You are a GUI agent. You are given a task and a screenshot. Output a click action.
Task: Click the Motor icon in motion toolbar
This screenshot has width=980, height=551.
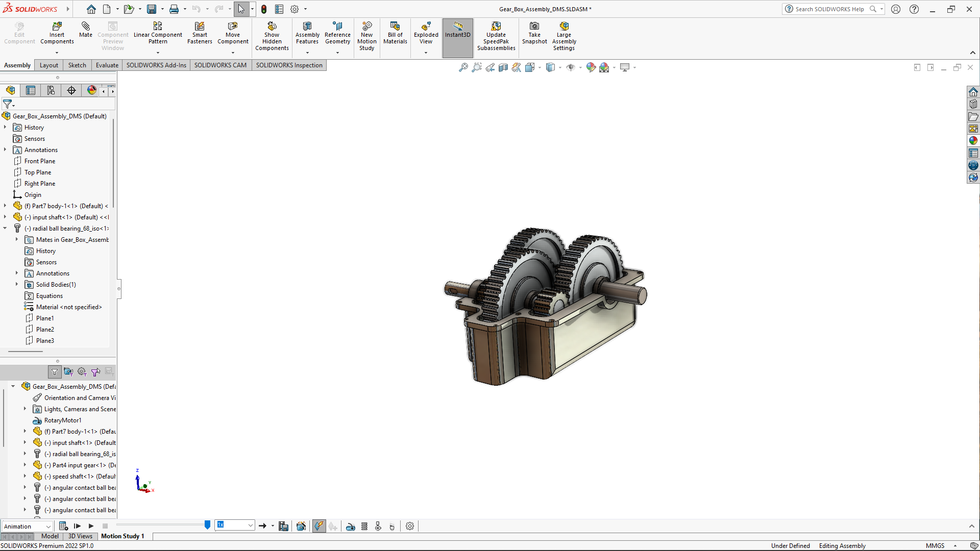tap(351, 526)
